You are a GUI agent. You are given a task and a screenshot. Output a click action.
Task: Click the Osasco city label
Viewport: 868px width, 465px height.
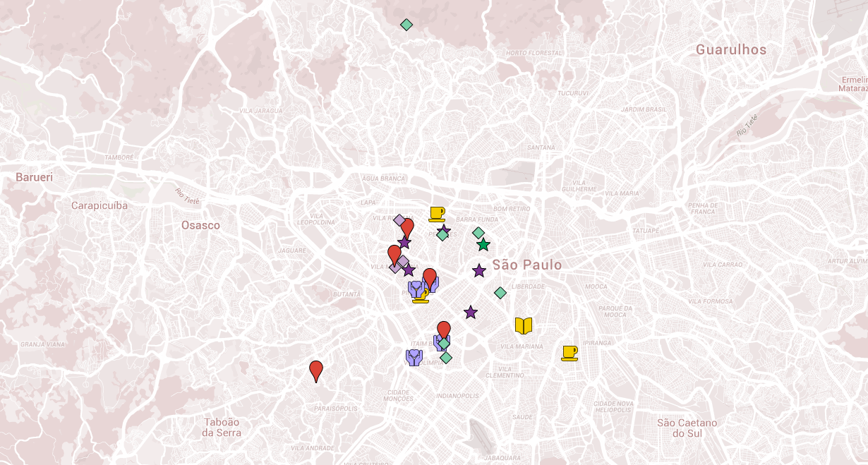200,225
